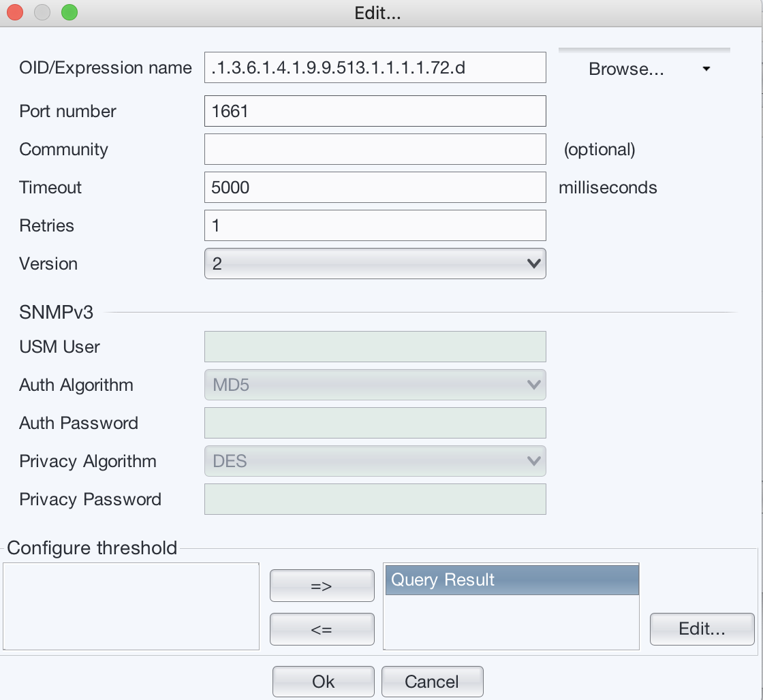
Task: Focus the Community text field
Action: click(x=375, y=149)
